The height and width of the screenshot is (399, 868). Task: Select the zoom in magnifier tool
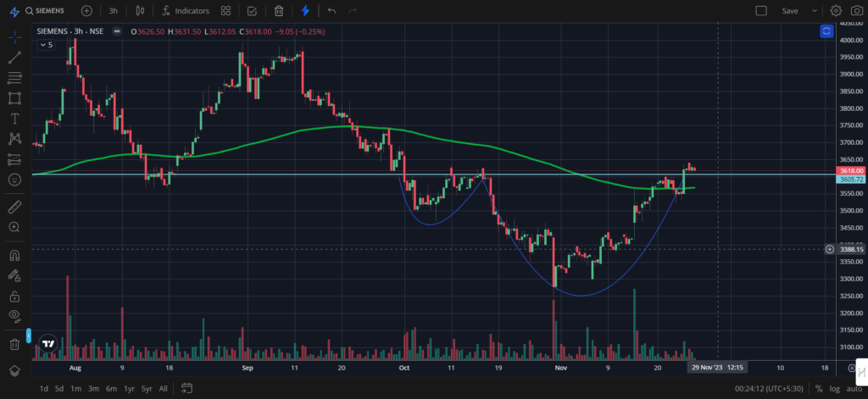(x=15, y=227)
